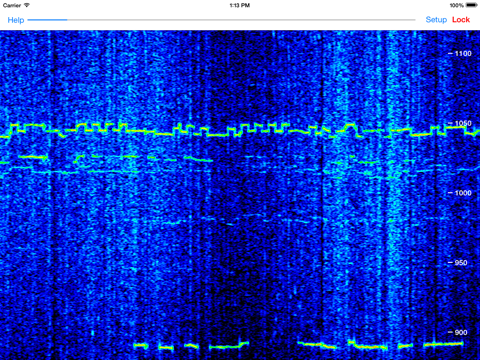480x360 pixels.
Task: Click the battery icon in the status bar
Action: (472, 5)
